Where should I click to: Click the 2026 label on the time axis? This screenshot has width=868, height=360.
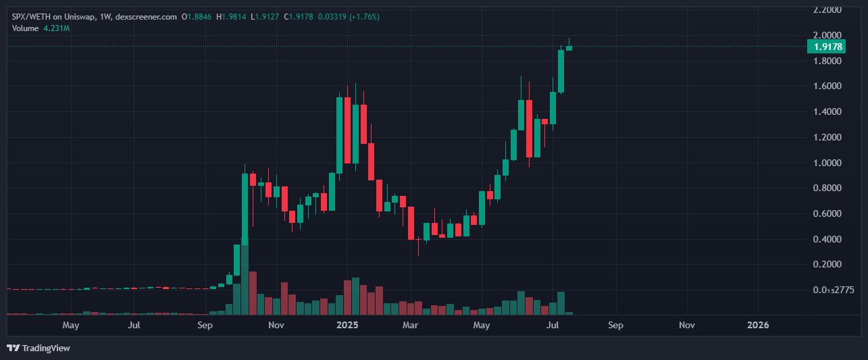click(757, 325)
